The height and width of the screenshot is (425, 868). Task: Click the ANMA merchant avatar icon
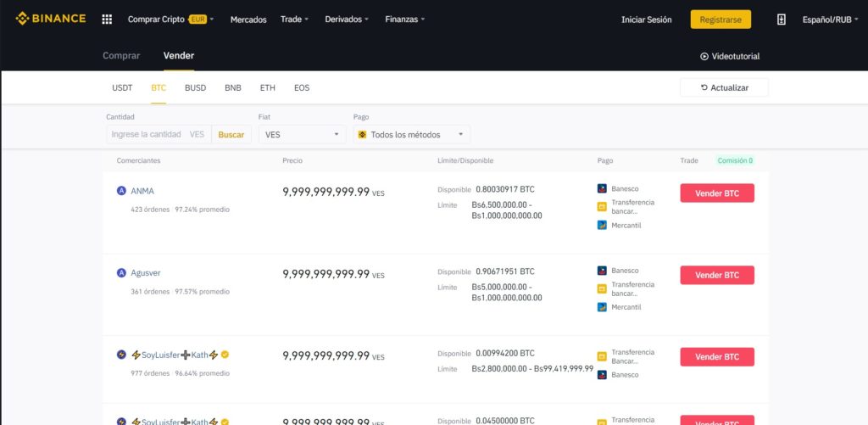121,191
